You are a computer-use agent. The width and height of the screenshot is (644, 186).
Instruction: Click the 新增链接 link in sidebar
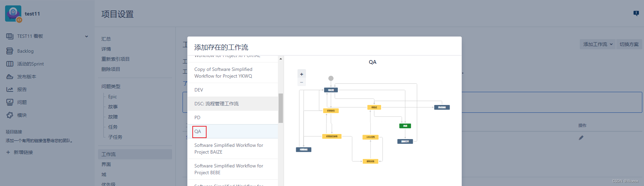tap(23, 152)
